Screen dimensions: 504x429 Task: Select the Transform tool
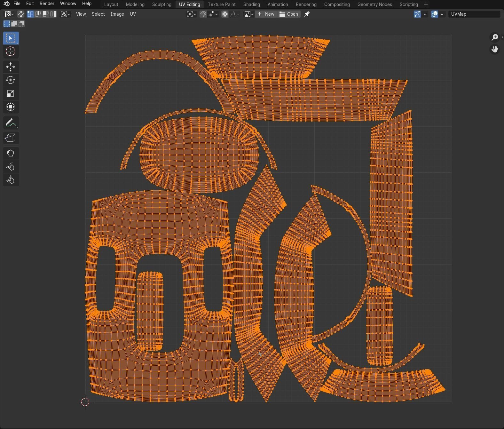(x=11, y=107)
